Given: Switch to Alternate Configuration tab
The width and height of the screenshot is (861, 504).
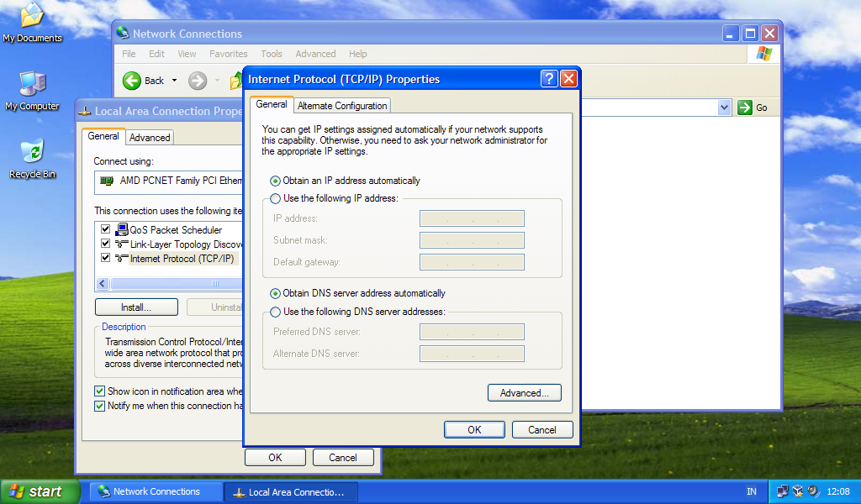Looking at the screenshot, I should point(342,106).
